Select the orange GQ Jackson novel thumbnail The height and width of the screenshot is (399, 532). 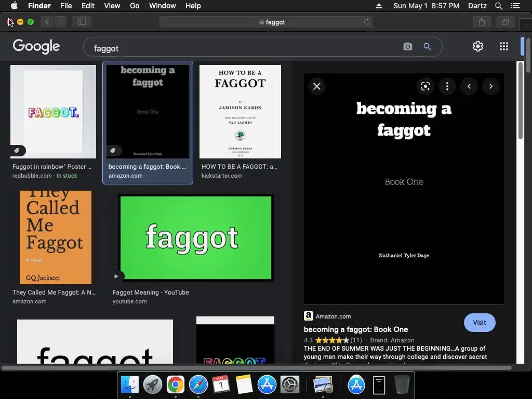point(56,237)
